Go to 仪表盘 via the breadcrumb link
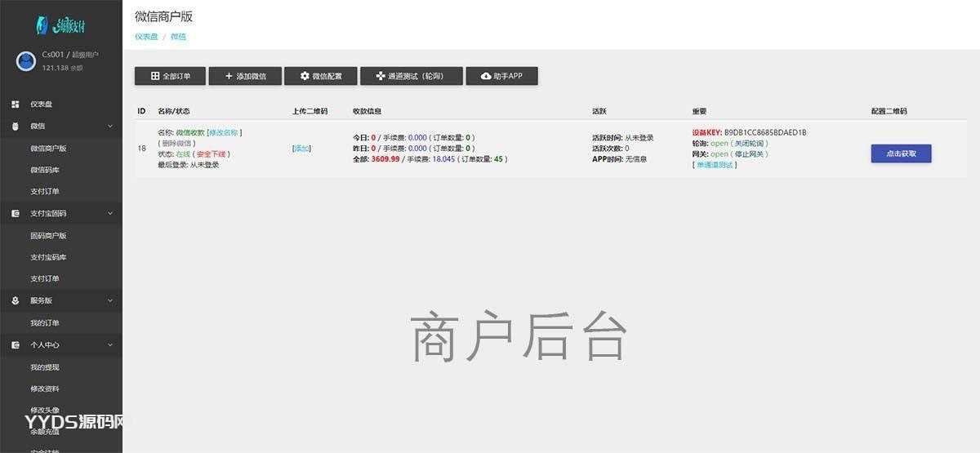The height and width of the screenshot is (453, 980). pos(146,37)
